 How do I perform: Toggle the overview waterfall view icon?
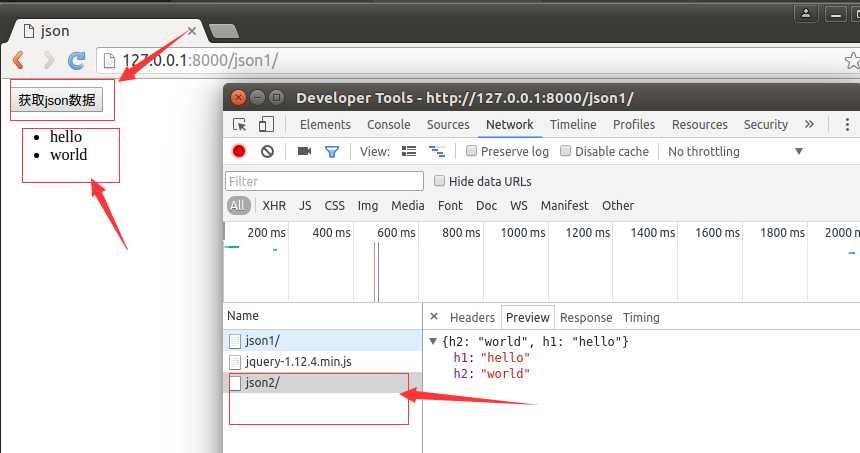pyautogui.click(x=437, y=151)
